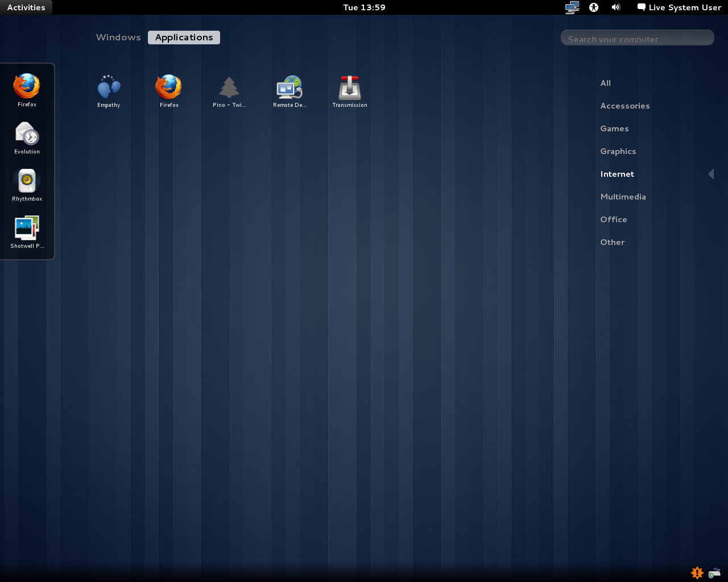
Task: Filter by Graphics category
Action: [x=618, y=151]
